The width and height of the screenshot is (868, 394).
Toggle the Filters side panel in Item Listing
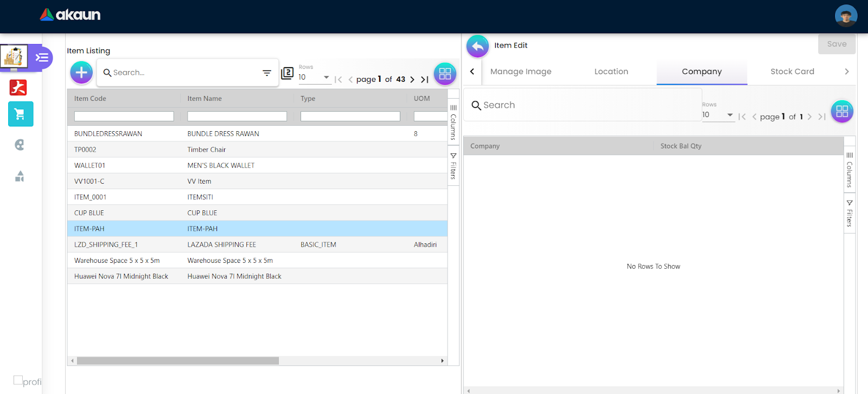click(x=454, y=166)
